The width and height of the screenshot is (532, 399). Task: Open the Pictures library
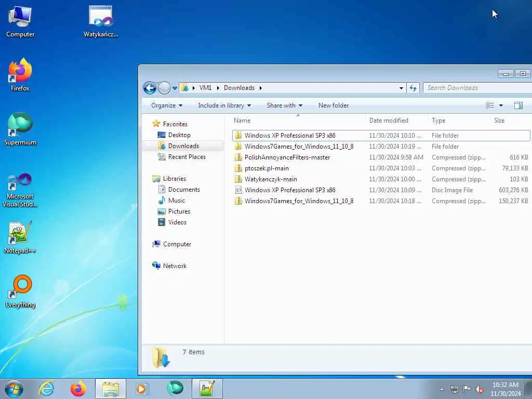click(179, 211)
